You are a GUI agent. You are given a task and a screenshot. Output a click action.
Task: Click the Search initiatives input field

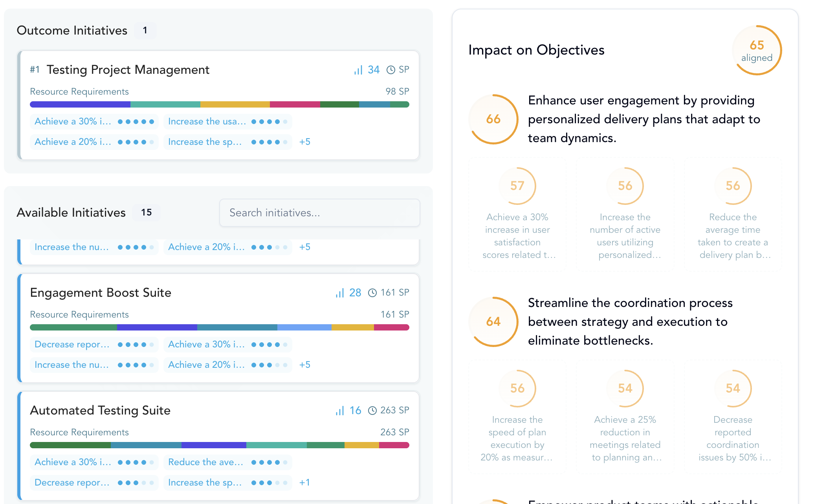(x=319, y=212)
